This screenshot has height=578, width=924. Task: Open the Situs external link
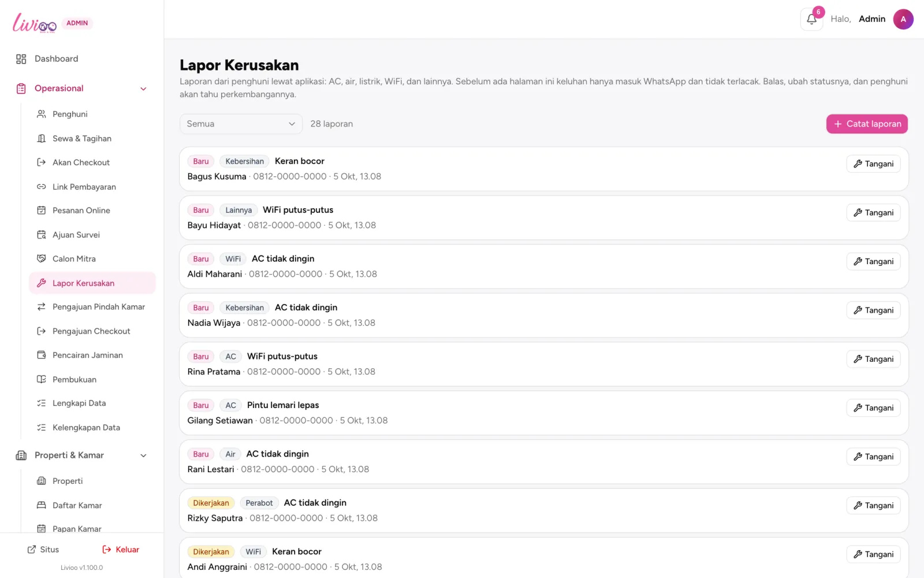[x=43, y=550]
